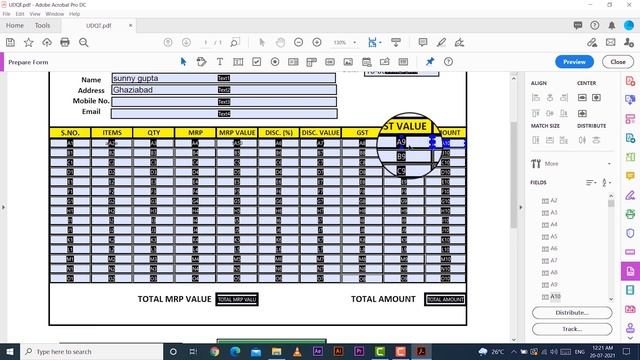Open the Window menu
The image size is (640, 360).
pyautogui.click(x=55, y=14)
